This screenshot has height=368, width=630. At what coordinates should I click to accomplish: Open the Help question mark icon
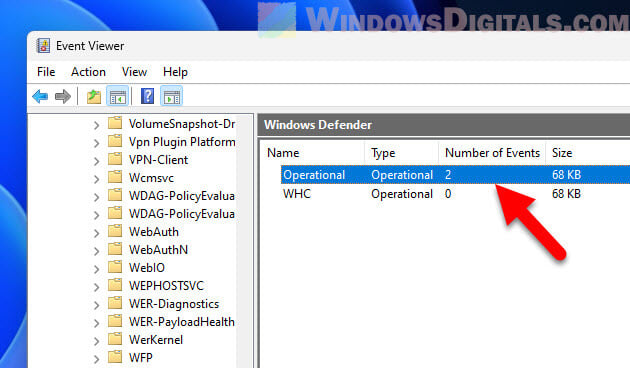point(147,96)
